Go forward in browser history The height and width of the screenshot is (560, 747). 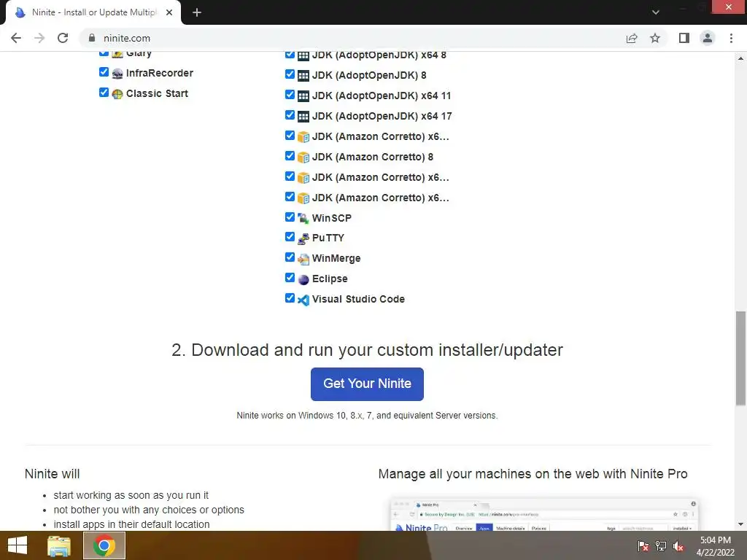pyautogui.click(x=39, y=38)
